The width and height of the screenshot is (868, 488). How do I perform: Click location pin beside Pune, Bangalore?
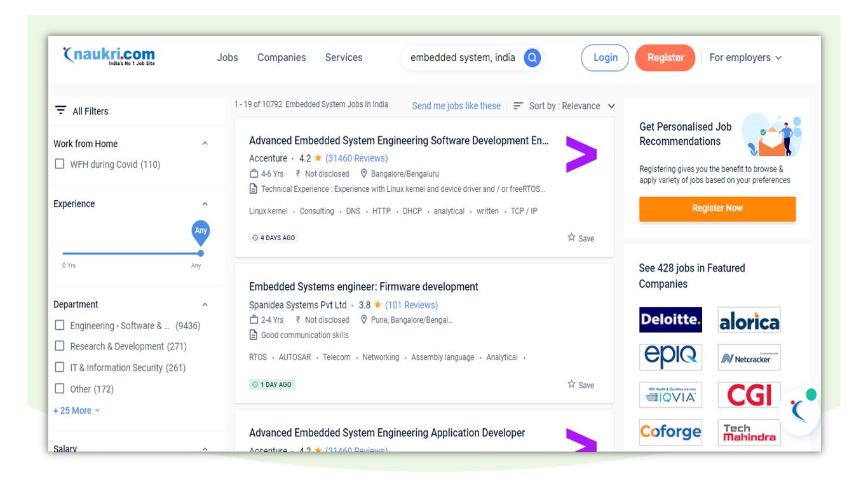point(364,320)
